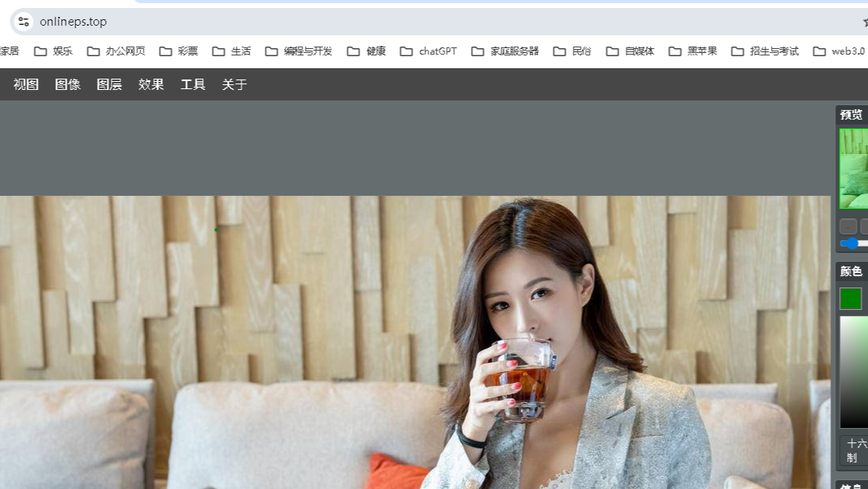Open the 效果 menu

(151, 84)
